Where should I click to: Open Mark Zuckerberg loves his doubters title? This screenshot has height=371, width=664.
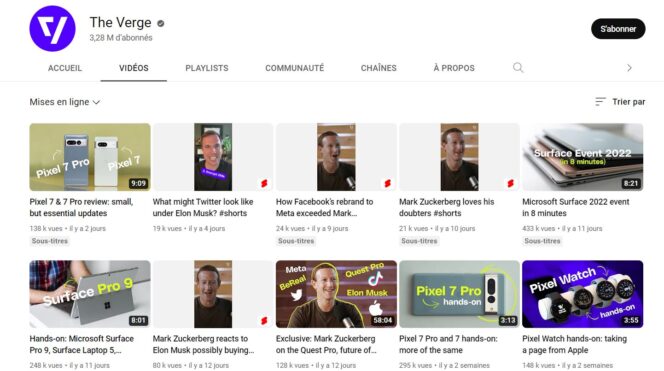pyautogui.click(x=447, y=208)
